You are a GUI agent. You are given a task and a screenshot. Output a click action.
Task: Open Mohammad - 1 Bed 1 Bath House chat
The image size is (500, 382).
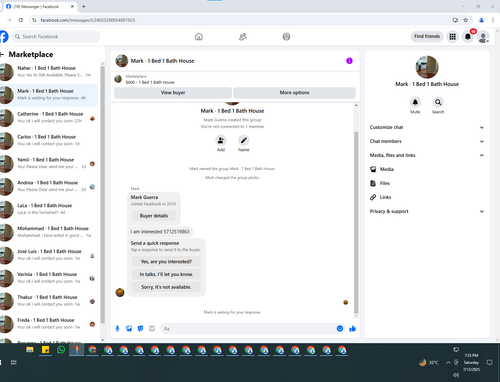[49, 232]
